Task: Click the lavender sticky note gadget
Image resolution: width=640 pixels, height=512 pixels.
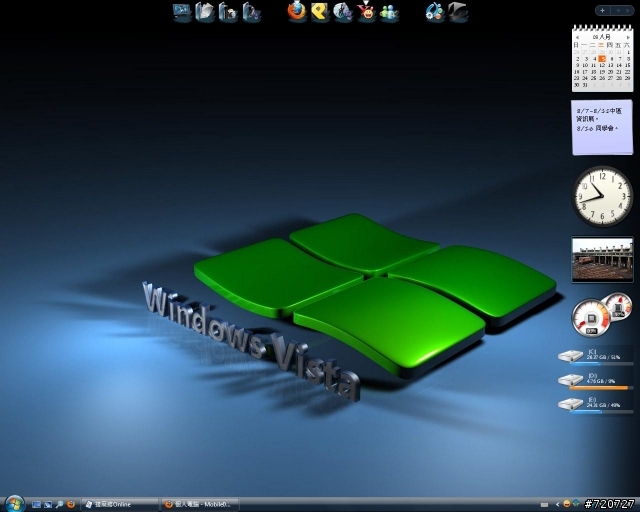Action: tap(602, 127)
